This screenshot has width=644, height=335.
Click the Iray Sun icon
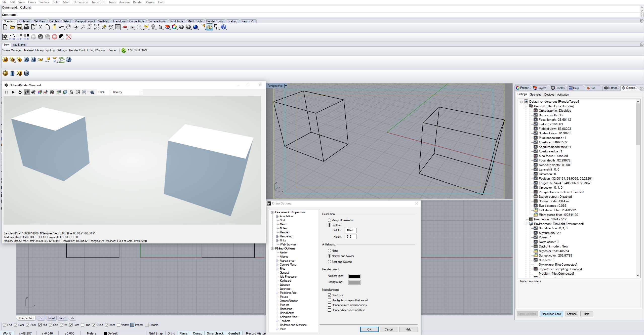47,60
